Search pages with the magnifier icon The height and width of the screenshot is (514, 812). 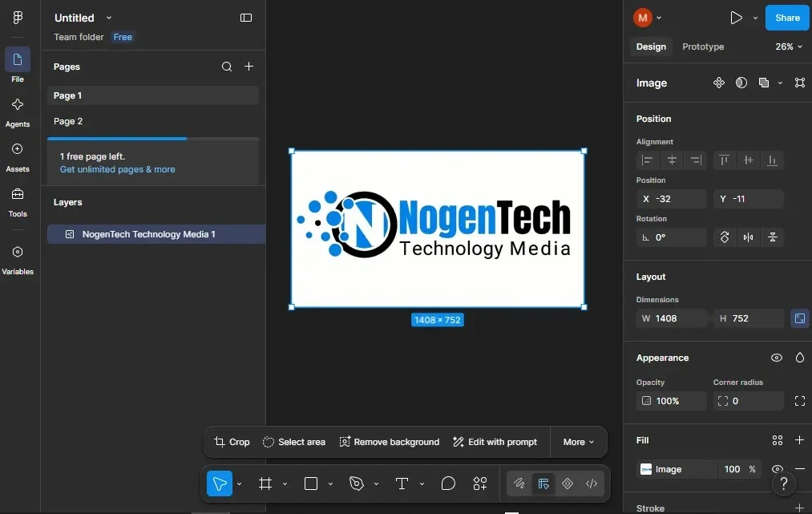(x=227, y=67)
